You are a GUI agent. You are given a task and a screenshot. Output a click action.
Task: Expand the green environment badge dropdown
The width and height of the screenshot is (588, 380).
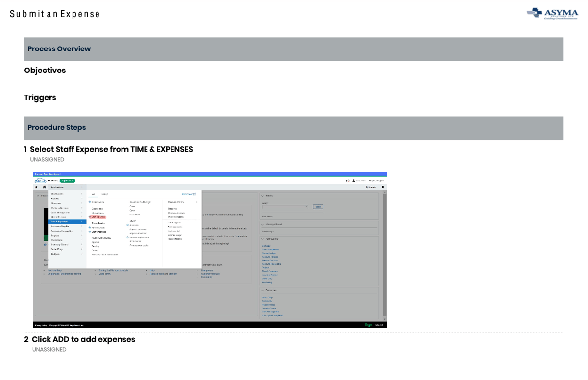tap(68, 181)
